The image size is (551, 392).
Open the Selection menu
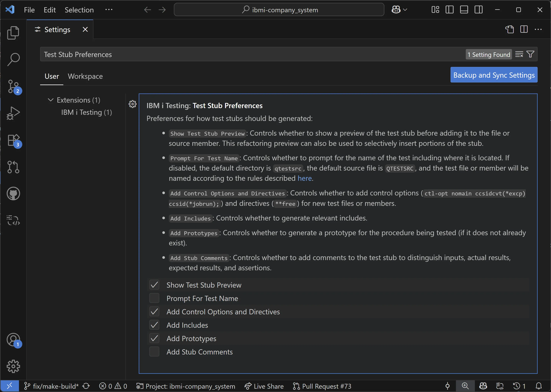pyautogui.click(x=79, y=10)
